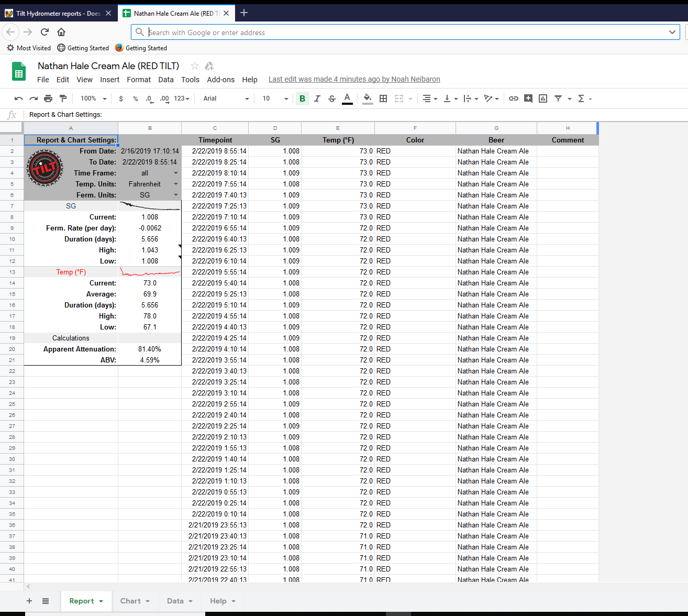Decrease decimal places icon

coord(149,98)
